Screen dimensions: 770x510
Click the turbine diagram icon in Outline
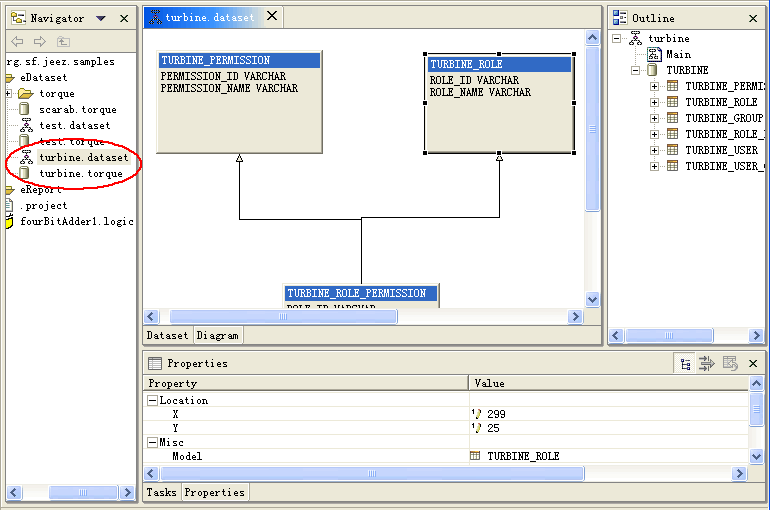click(x=635, y=38)
